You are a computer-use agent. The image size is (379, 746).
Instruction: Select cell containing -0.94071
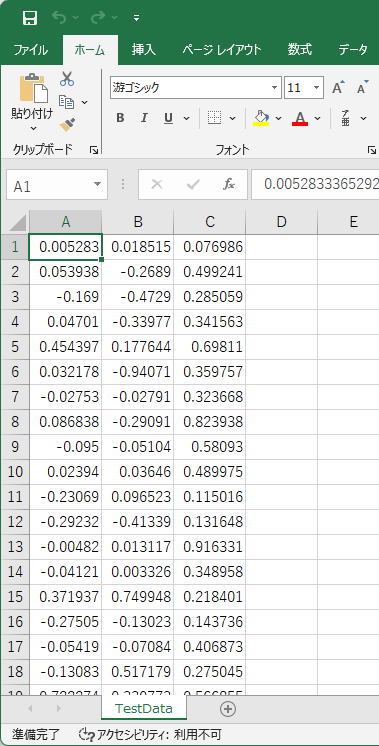click(138, 372)
